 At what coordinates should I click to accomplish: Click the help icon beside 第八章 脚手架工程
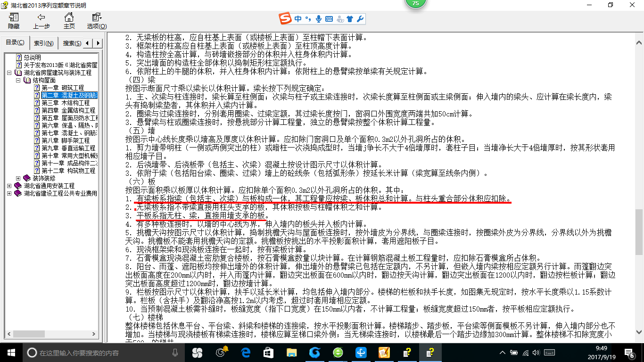point(37,140)
